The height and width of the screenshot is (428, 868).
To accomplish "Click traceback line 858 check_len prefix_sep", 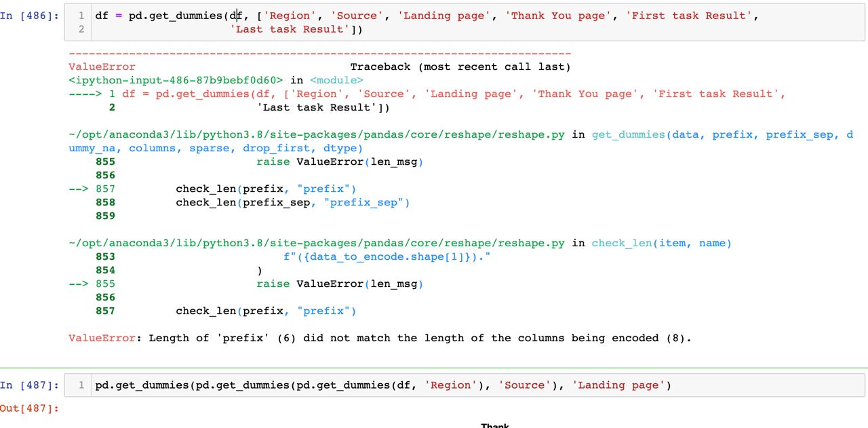I will 293,202.
